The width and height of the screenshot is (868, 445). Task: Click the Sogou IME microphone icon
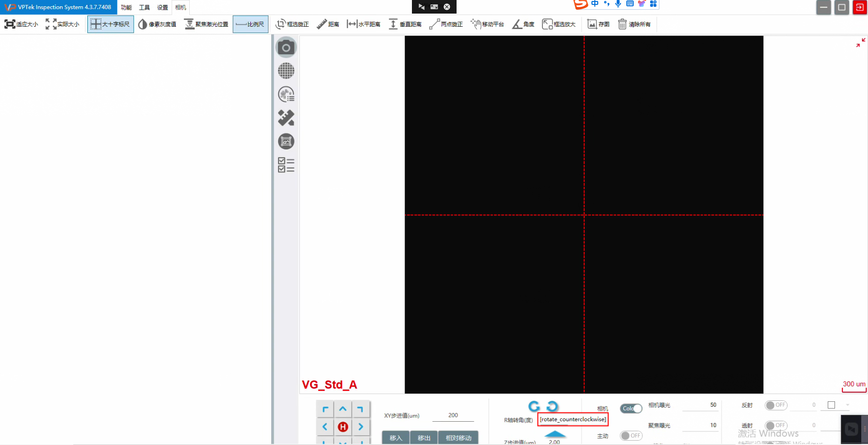618,4
